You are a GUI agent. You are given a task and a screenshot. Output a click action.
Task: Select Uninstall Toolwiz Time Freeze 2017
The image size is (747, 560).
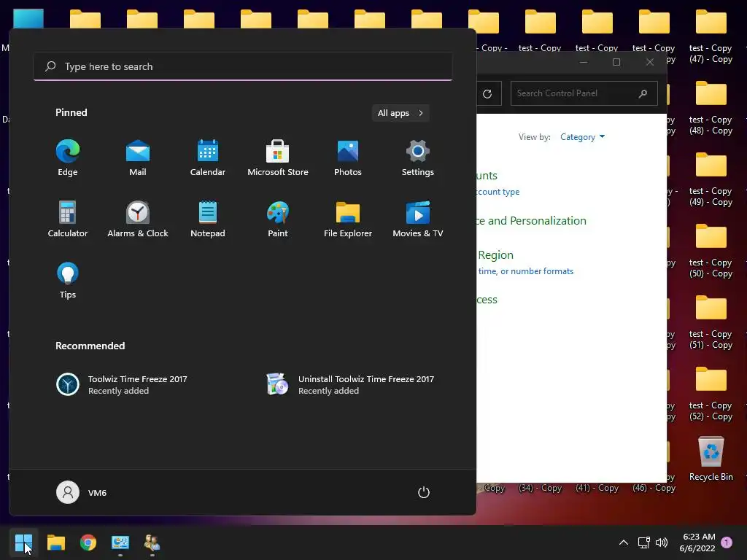click(350, 385)
